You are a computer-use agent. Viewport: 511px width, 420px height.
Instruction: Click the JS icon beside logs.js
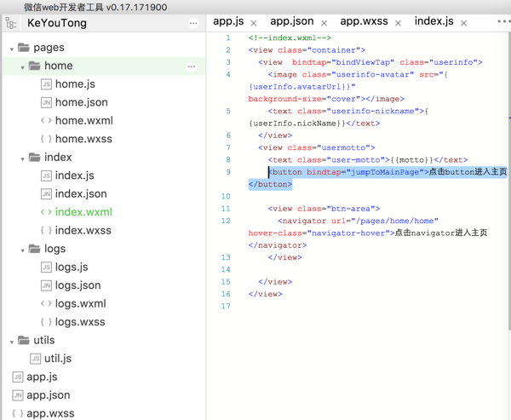[46, 267]
